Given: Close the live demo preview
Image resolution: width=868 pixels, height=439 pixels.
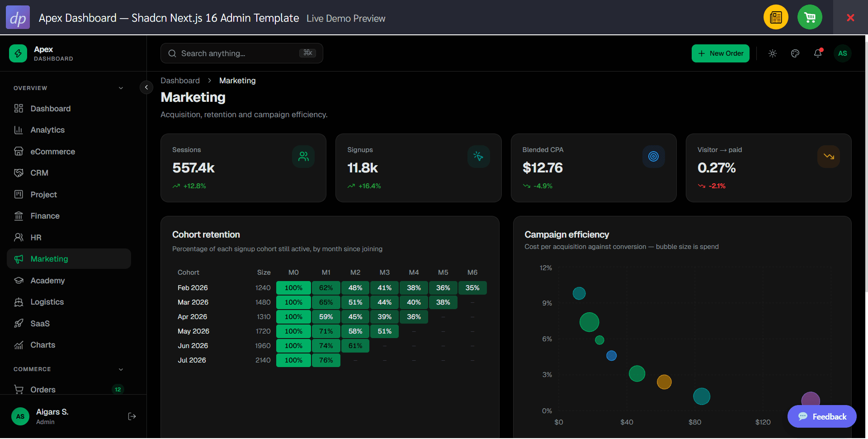Looking at the screenshot, I should (x=850, y=17).
